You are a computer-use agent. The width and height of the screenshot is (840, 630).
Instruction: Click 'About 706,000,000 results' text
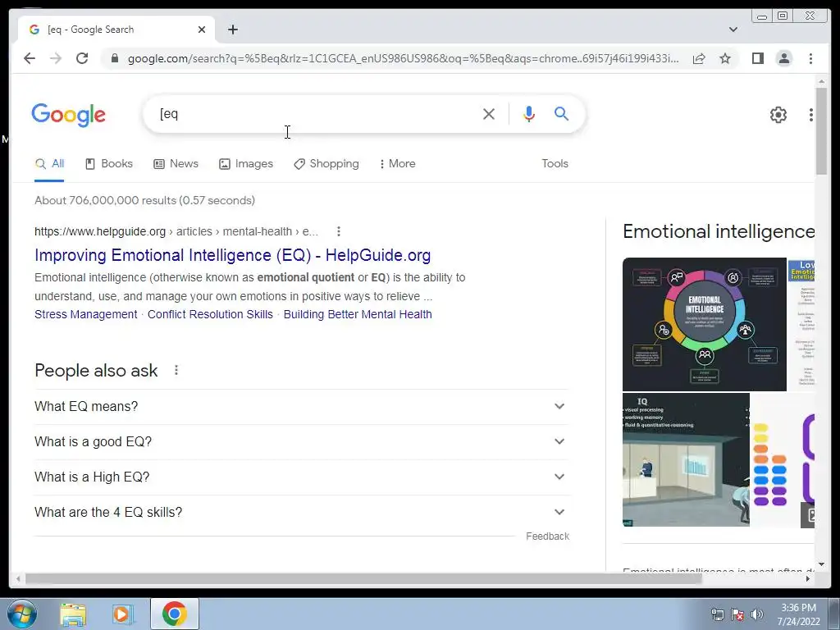(144, 200)
